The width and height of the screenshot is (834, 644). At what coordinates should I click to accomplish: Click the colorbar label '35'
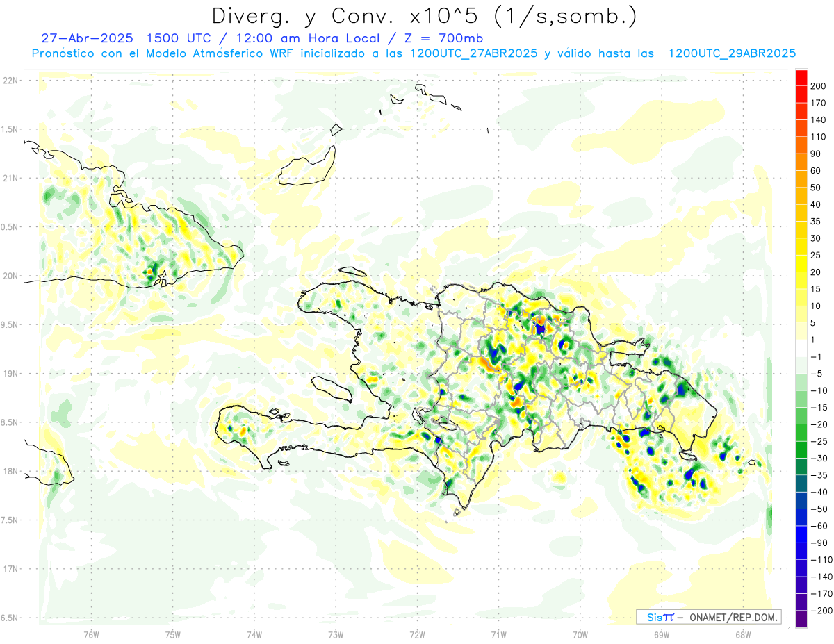pos(816,222)
